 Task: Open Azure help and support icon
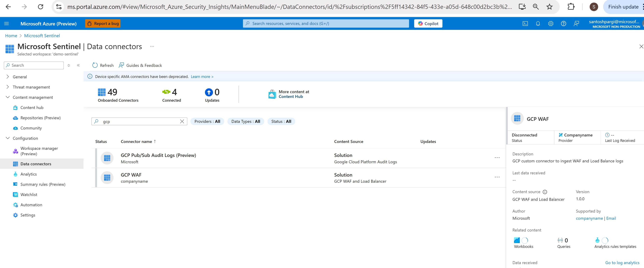point(564,23)
